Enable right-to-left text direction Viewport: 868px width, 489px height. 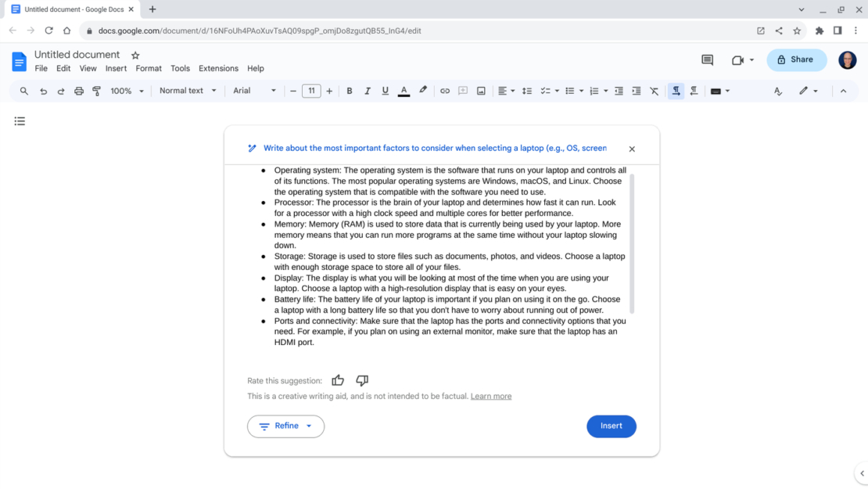pos(694,90)
